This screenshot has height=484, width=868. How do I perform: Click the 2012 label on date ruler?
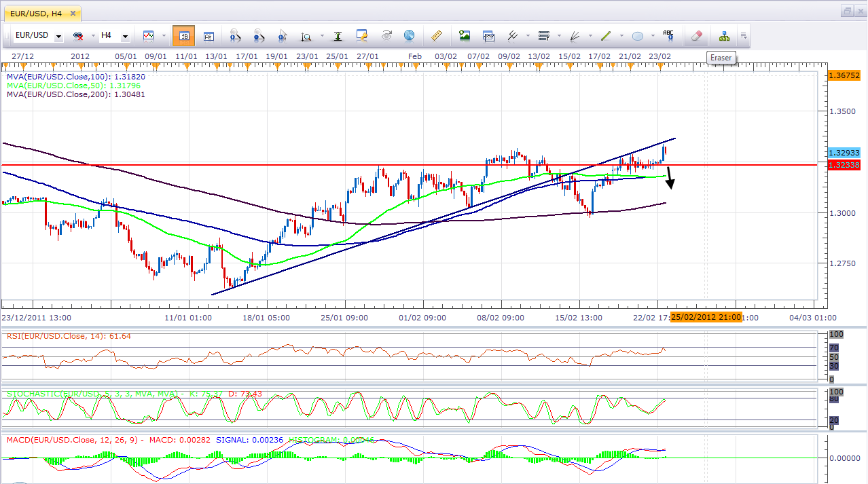tap(80, 56)
